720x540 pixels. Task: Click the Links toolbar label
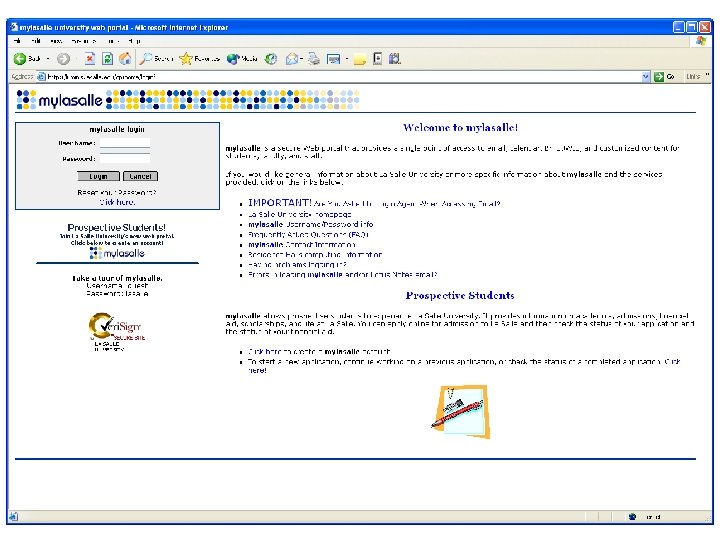pyautogui.click(x=693, y=77)
